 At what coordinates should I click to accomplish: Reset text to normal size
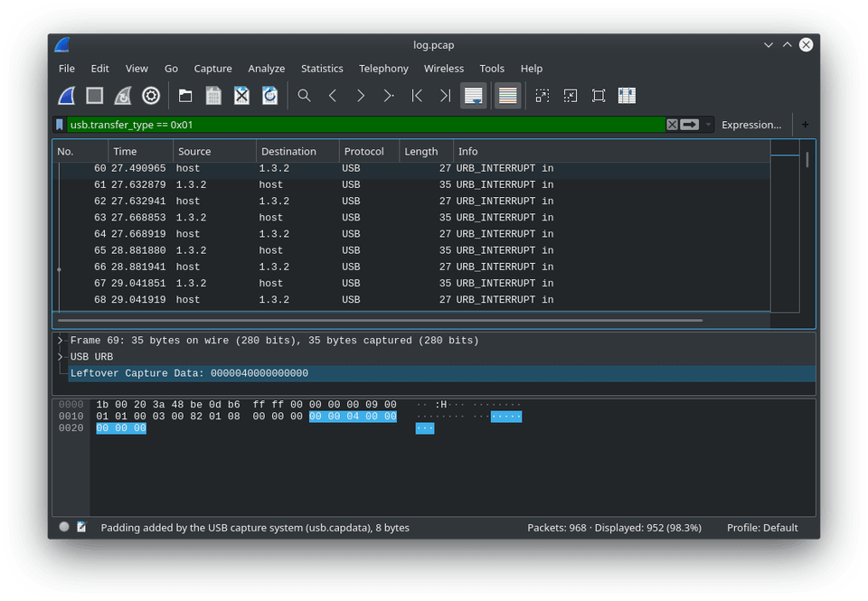(x=599, y=96)
